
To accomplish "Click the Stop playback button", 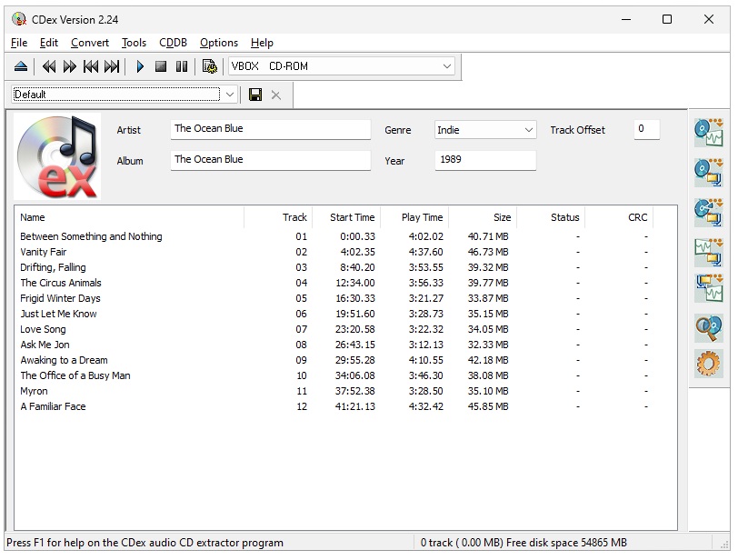I will click(161, 66).
